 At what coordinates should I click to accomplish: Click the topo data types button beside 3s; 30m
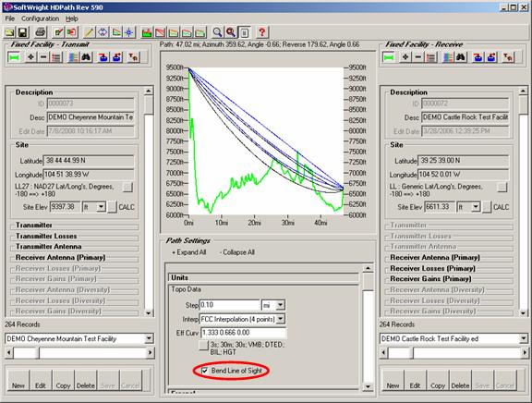tap(203, 346)
